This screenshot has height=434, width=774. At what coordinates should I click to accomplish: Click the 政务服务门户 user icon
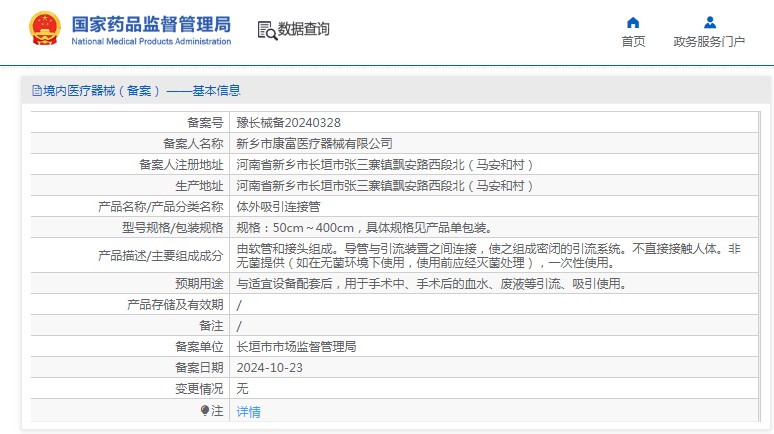coord(710,22)
